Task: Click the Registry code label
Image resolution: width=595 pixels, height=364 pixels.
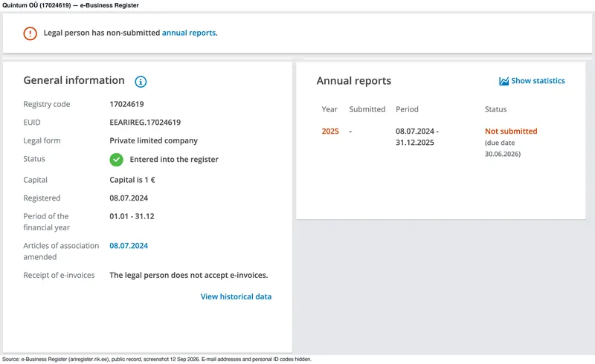Action: (47, 104)
